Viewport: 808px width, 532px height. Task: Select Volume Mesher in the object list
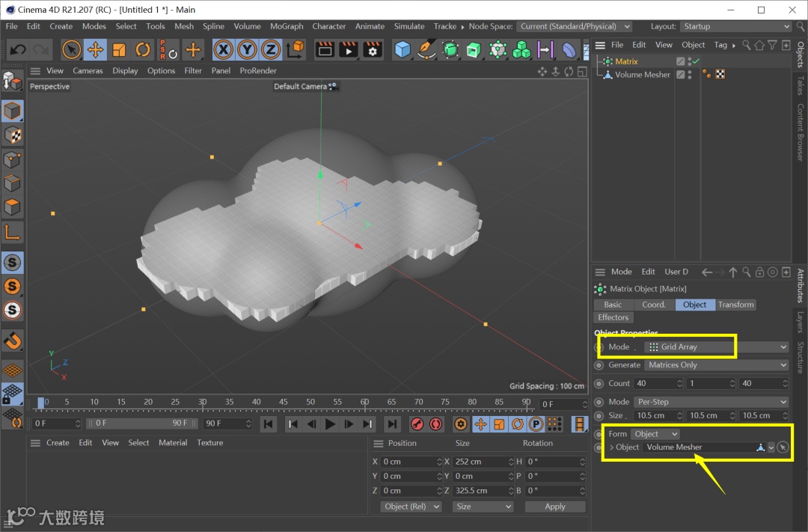coord(642,75)
